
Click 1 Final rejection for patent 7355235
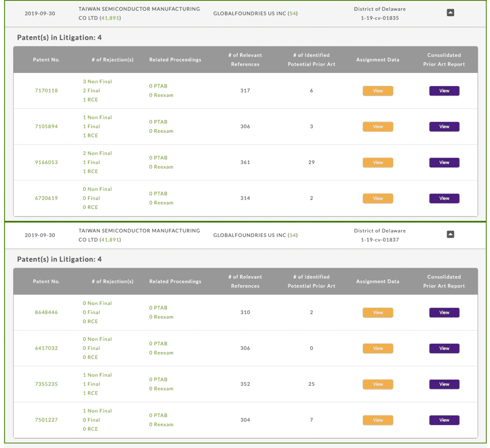tap(91, 384)
